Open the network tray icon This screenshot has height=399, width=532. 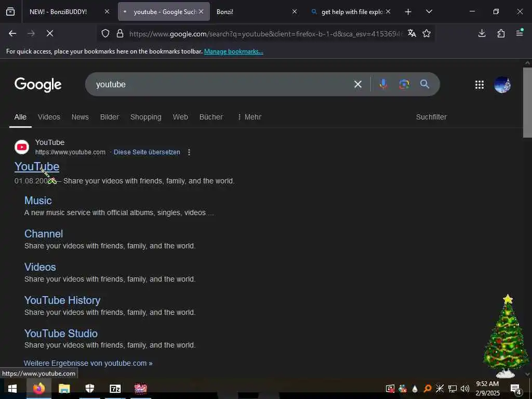pos(453,389)
